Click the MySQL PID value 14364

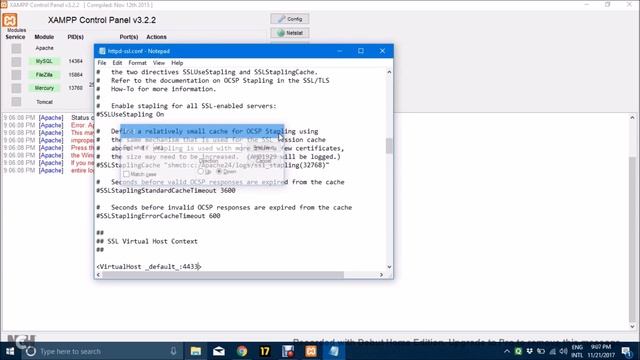coord(76,61)
